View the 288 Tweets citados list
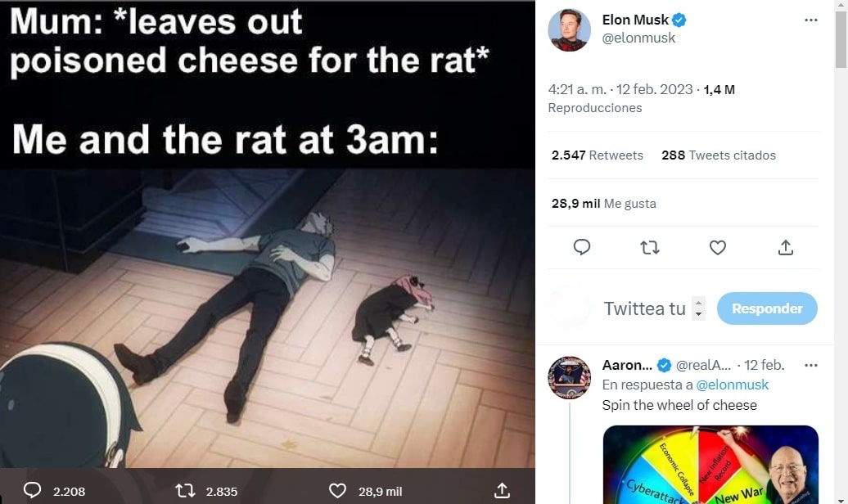The height and width of the screenshot is (504, 848). (x=719, y=155)
